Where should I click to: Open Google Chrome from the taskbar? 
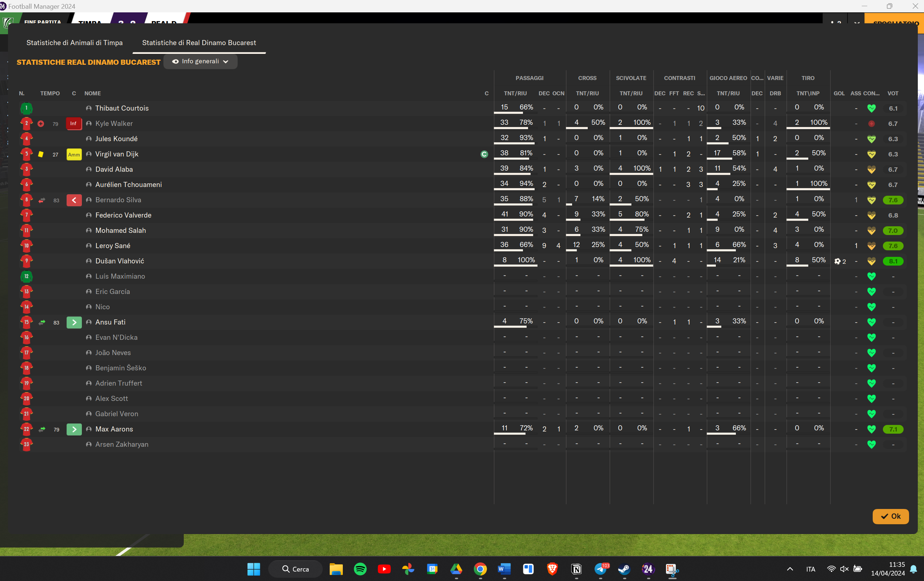tap(480, 569)
